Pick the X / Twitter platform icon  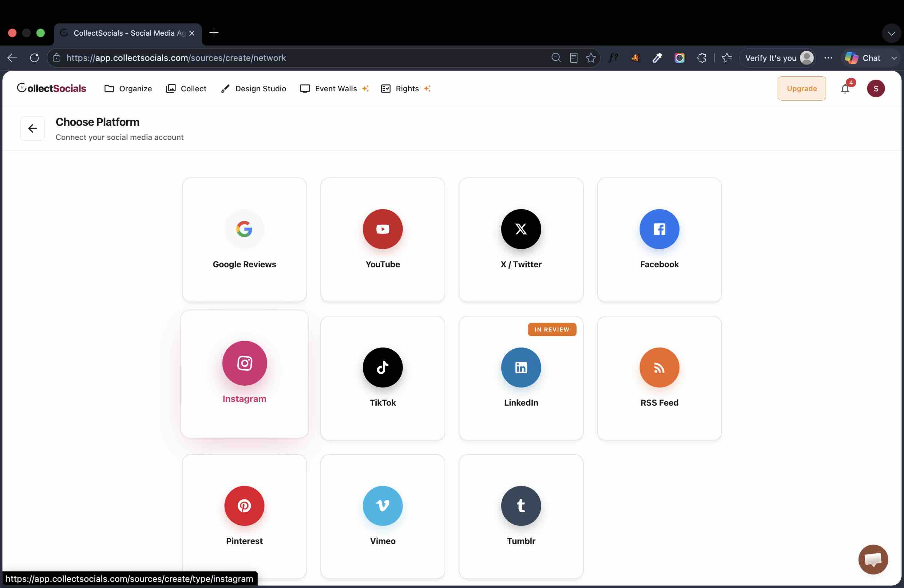(x=521, y=229)
